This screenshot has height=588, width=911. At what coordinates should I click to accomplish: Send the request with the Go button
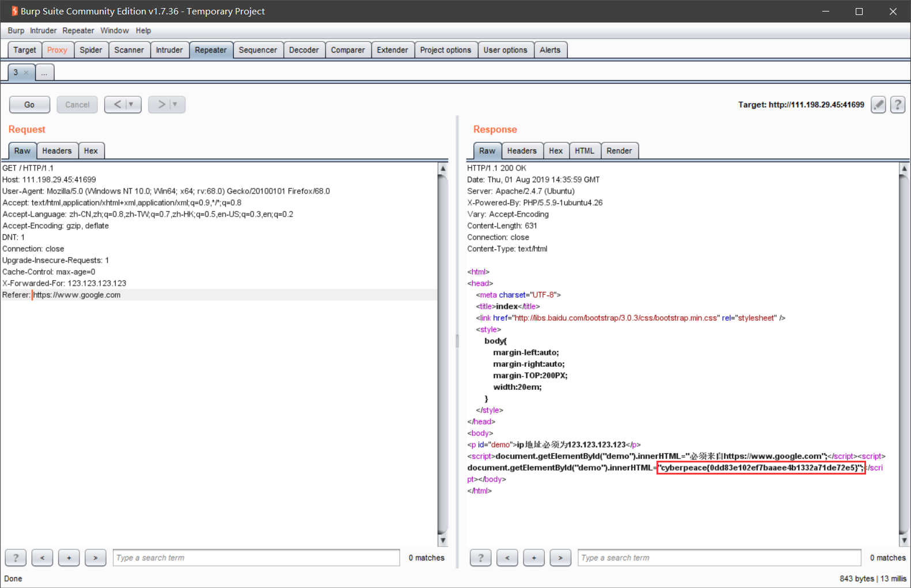coord(29,104)
